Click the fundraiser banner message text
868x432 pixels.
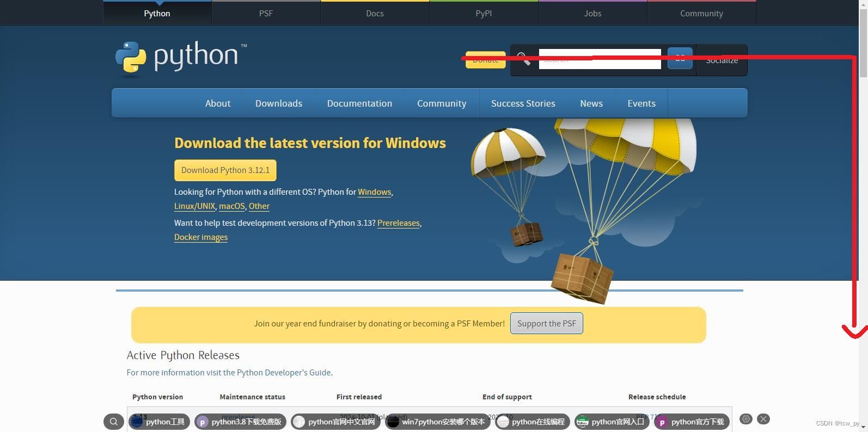tap(380, 324)
